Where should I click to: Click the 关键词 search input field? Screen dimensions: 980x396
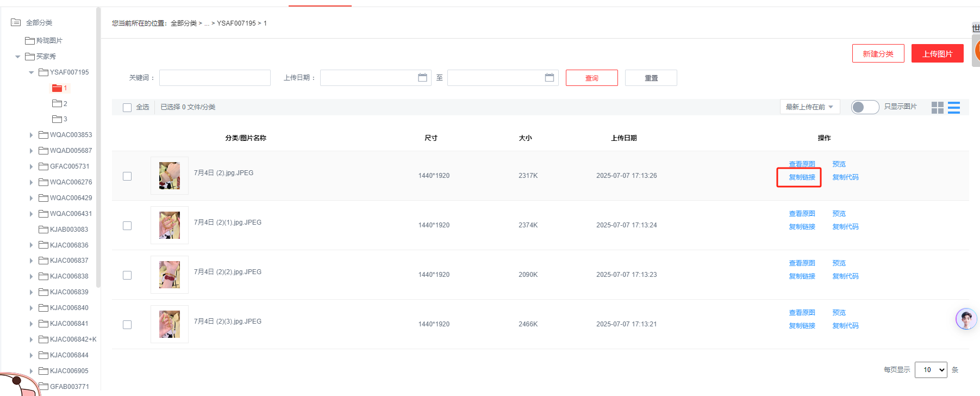tap(215, 78)
